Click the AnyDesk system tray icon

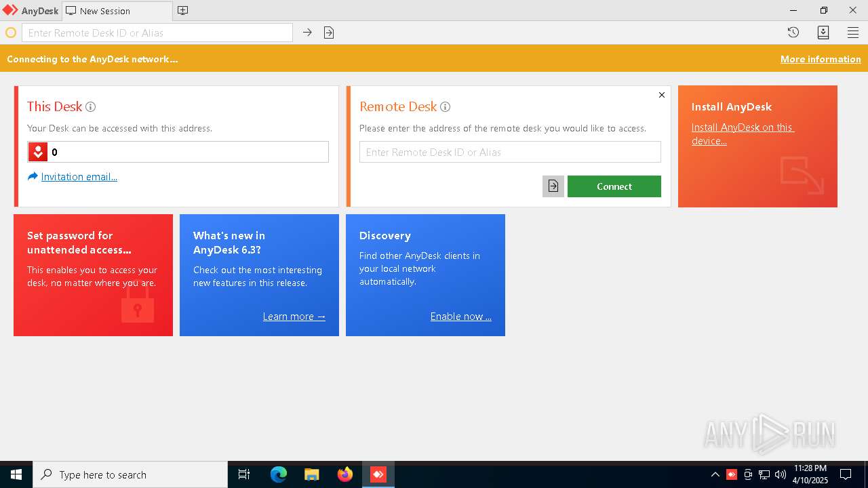point(732,474)
